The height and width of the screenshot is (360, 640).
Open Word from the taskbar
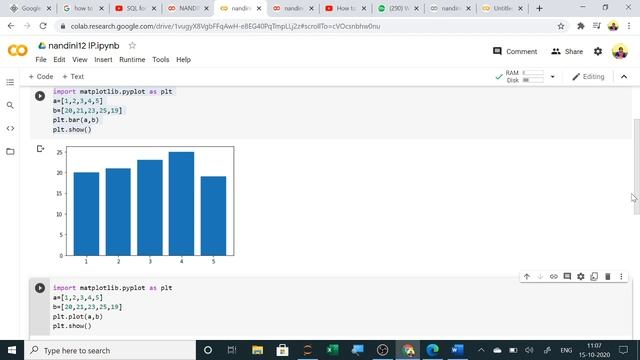click(x=457, y=350)
